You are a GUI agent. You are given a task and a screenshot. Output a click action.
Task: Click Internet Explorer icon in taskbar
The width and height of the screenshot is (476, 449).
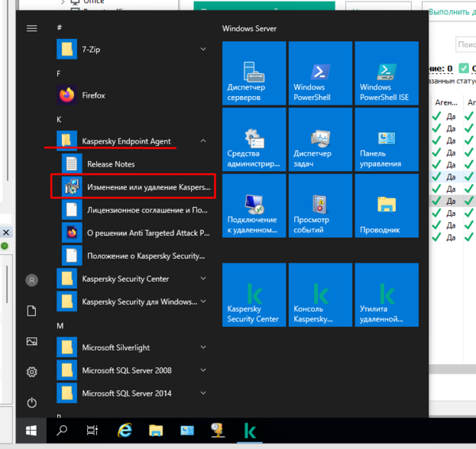tap(125, 430)
